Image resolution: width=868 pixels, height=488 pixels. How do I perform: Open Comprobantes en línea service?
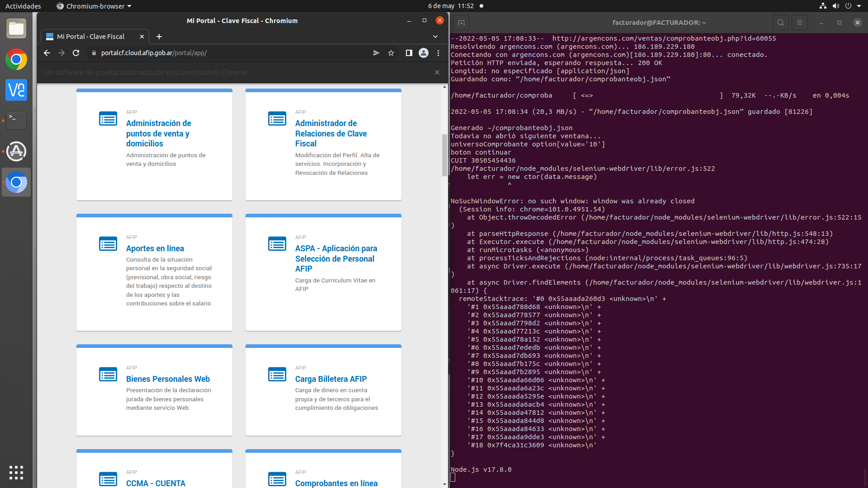click(x=336, y=483)
